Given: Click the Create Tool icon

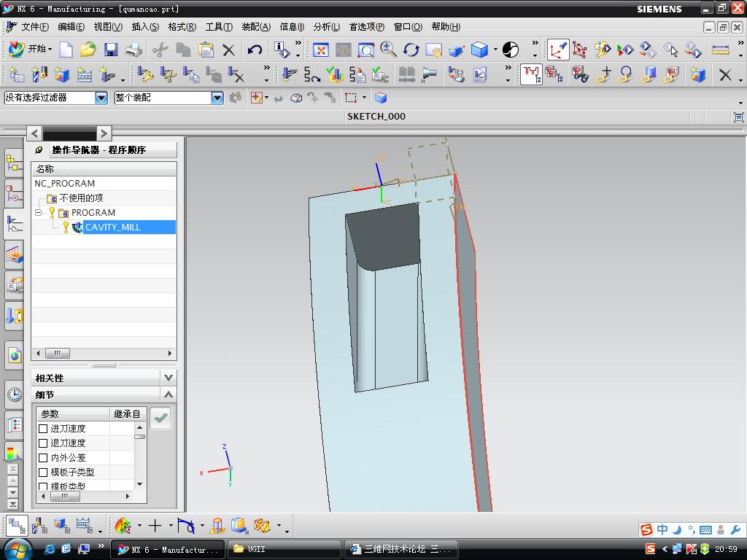Looking at the screenshot, I should (x=39, y=75).
